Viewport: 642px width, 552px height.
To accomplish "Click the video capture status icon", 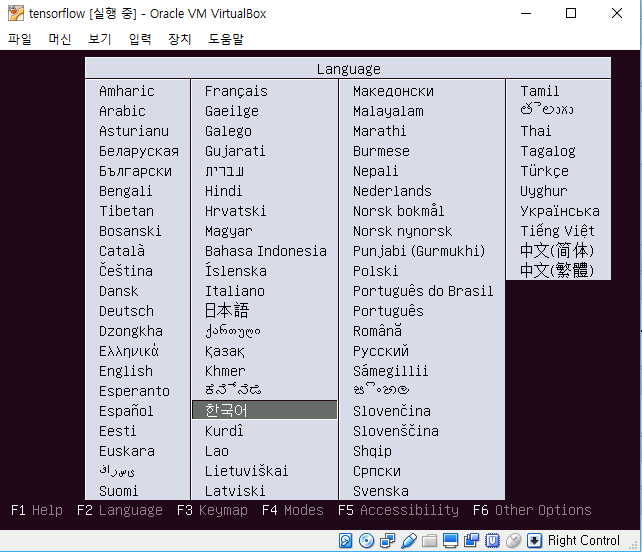I will pyautogui.click(x=471, y=541).
